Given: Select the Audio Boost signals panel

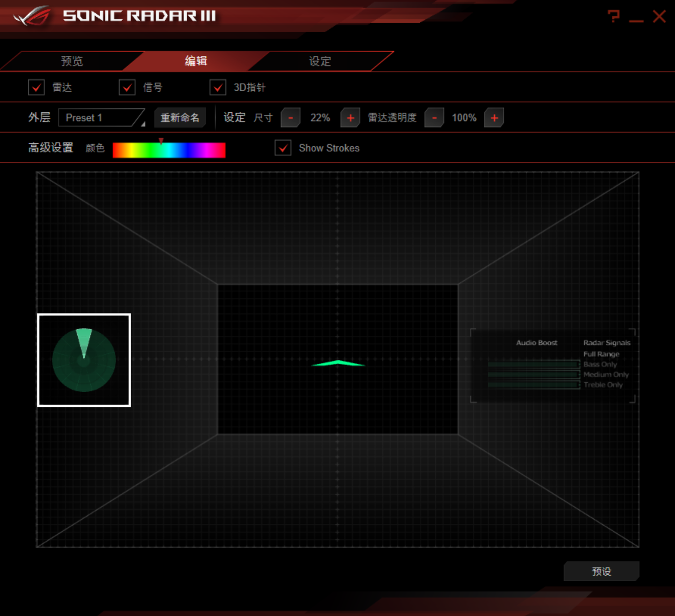Looking at the screenshot, I should pos(552,366).
